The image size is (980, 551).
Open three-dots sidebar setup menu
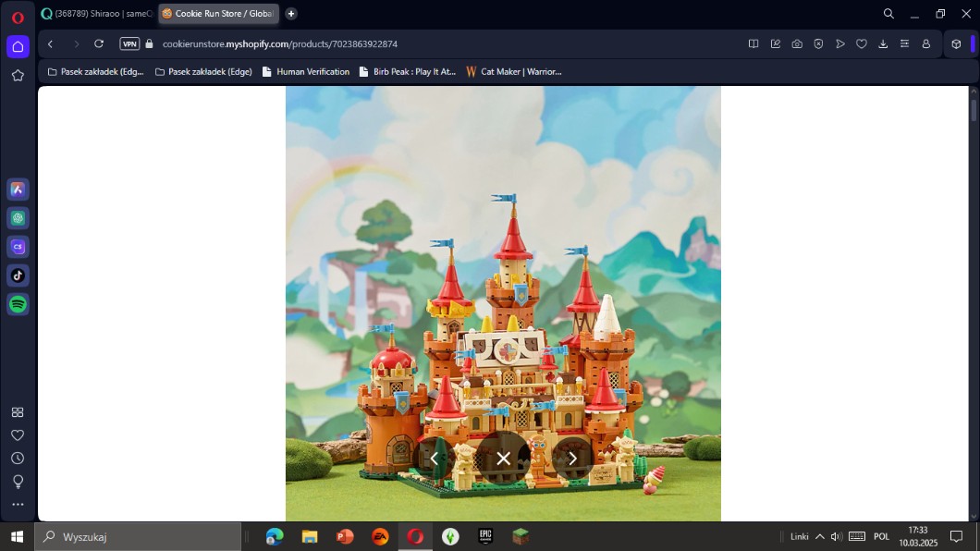18,505
